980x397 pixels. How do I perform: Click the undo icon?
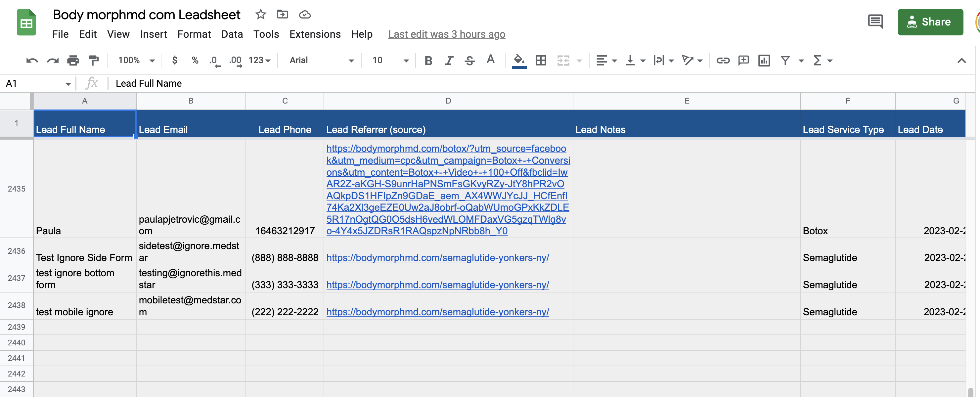tap(32, 61)
